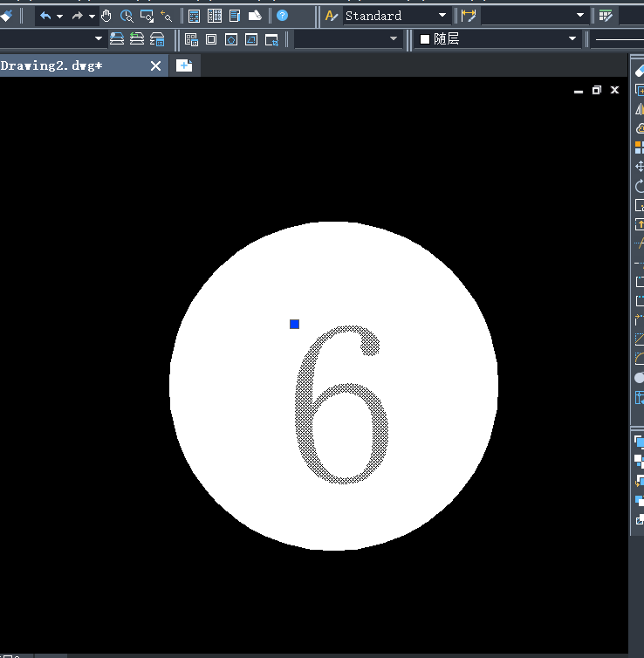Click Make Object's Layer Current icon

tap(117, 39)
